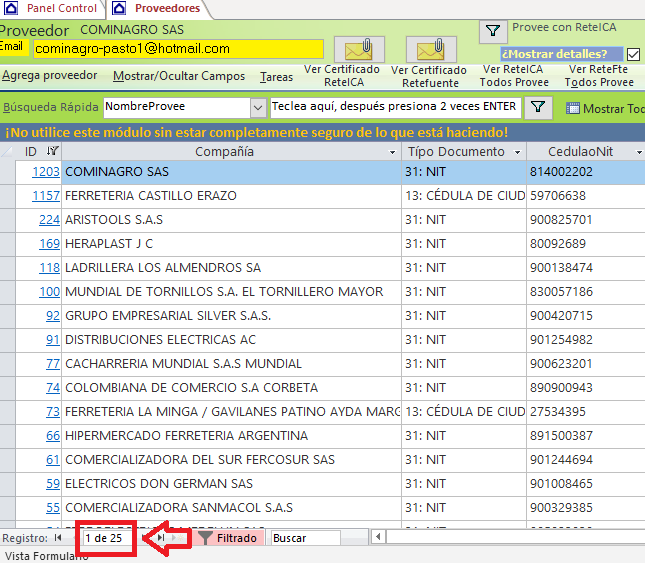
Task: Click Agrega proveedor button
Action: pyautogui.click(x=49, y=76)
